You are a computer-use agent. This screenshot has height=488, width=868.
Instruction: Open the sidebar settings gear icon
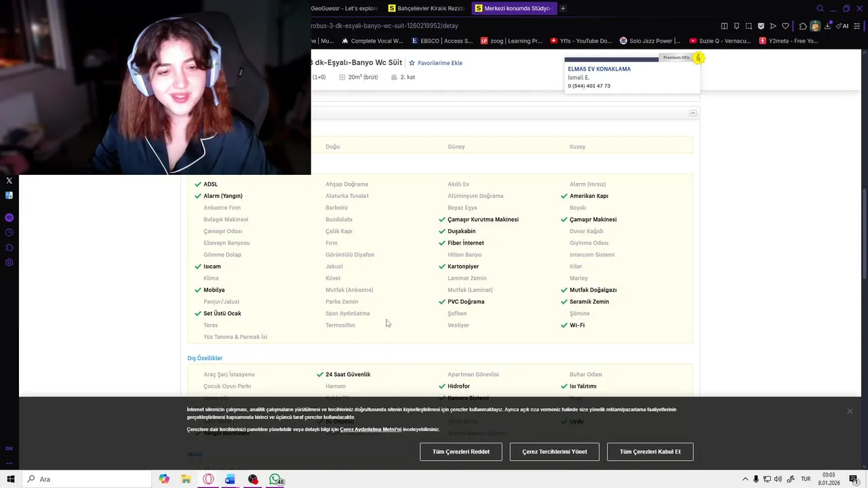(9, 262)
